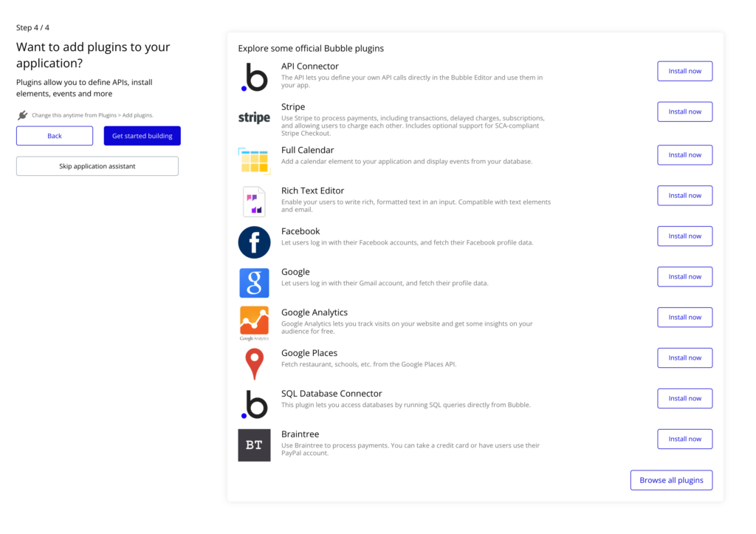Click the Braintree plugin title

300,434
